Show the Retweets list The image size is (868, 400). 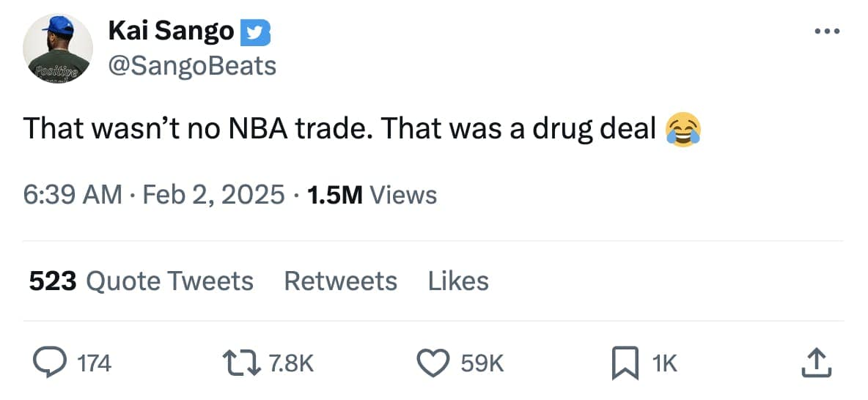[x=340, y=281]
